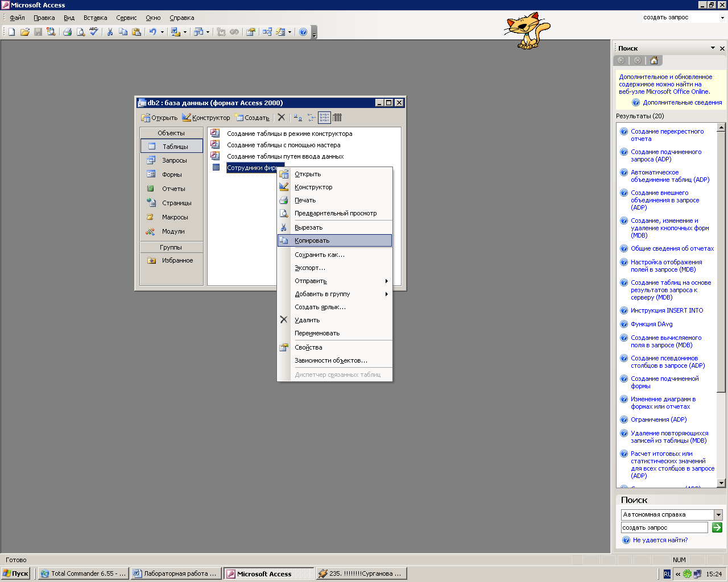Select Запросы in the Objects pane
The height and width of the screenshot is (582, 728).
(x=171, y=160)
